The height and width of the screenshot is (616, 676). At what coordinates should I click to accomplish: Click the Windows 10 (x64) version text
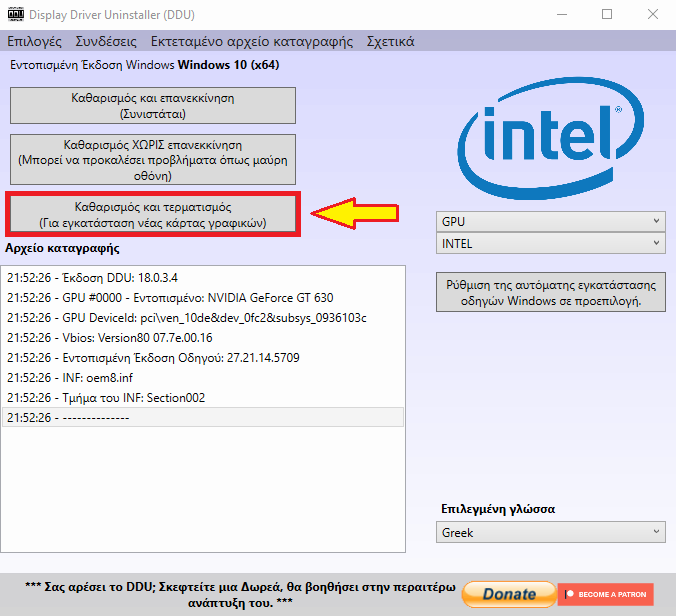(x=228, y=65)
